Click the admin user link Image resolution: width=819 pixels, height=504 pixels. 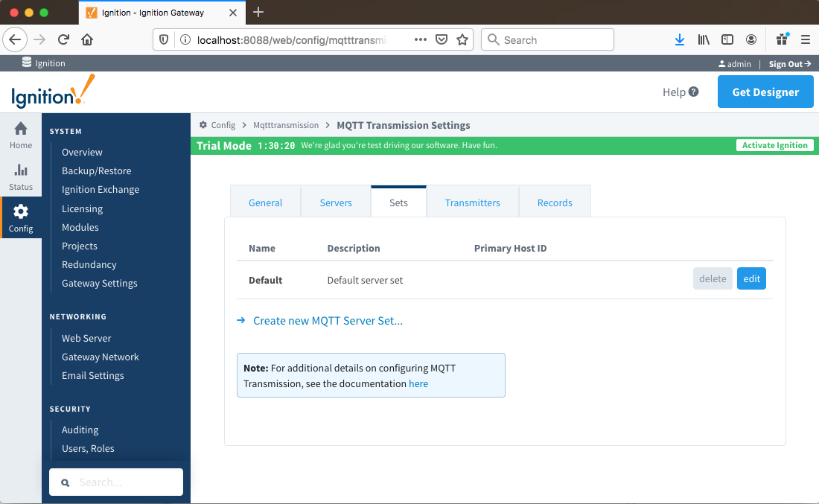735,64
